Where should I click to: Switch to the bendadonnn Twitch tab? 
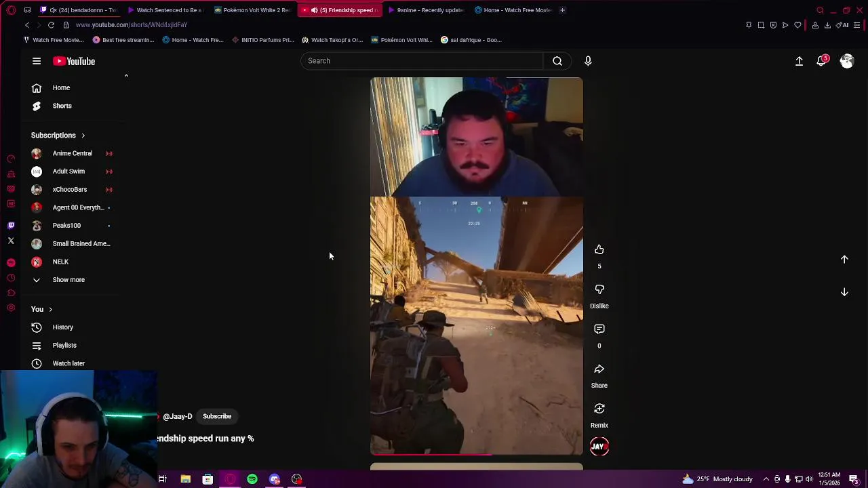79,10
